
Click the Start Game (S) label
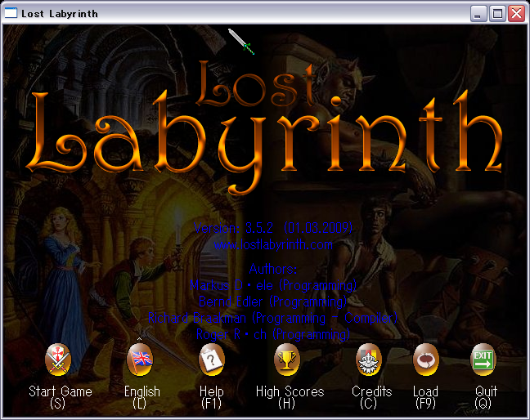61,397
